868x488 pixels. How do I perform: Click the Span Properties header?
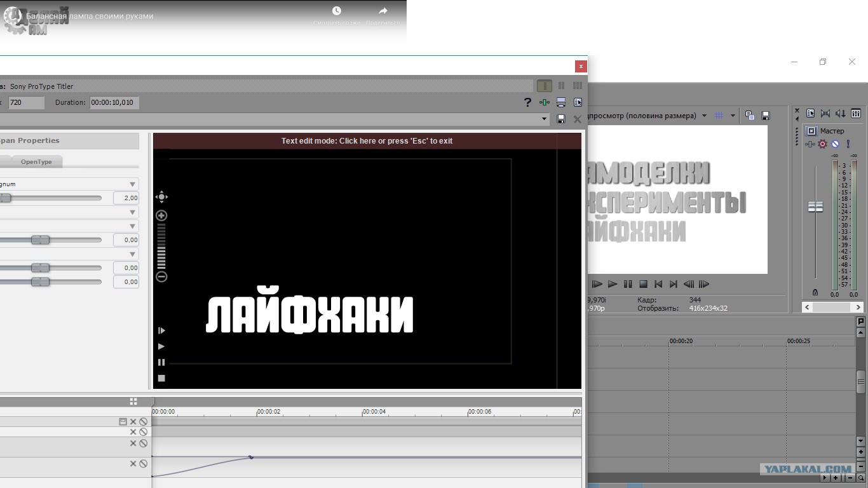pos(69,140)
